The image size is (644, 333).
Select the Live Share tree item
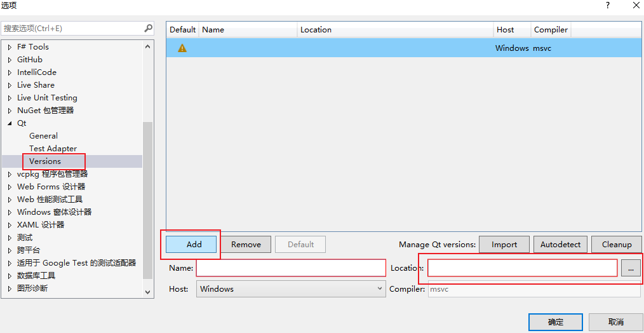(36, 85)
